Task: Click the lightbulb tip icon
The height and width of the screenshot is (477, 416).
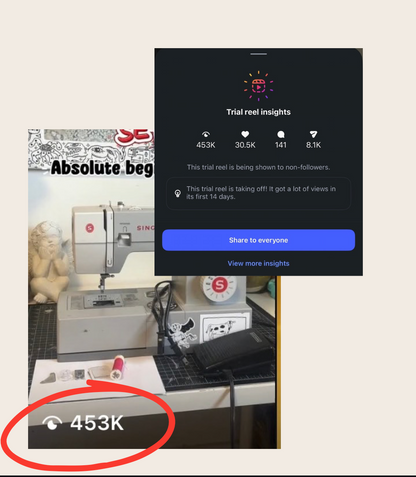Action: click(x=178, y=193)
